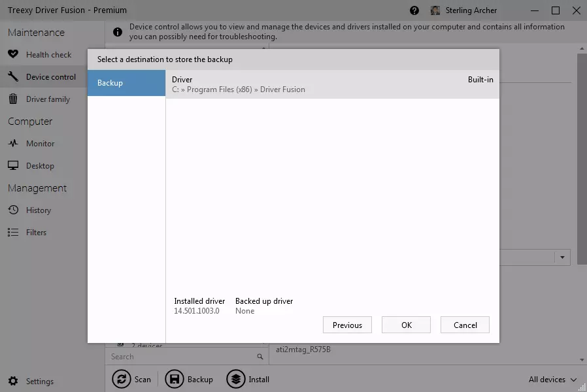Image resolution: width=587 pixels, height=392 pixels.
Task: Click the ati2mtag_R575B text
Action: tap(303, 350)
